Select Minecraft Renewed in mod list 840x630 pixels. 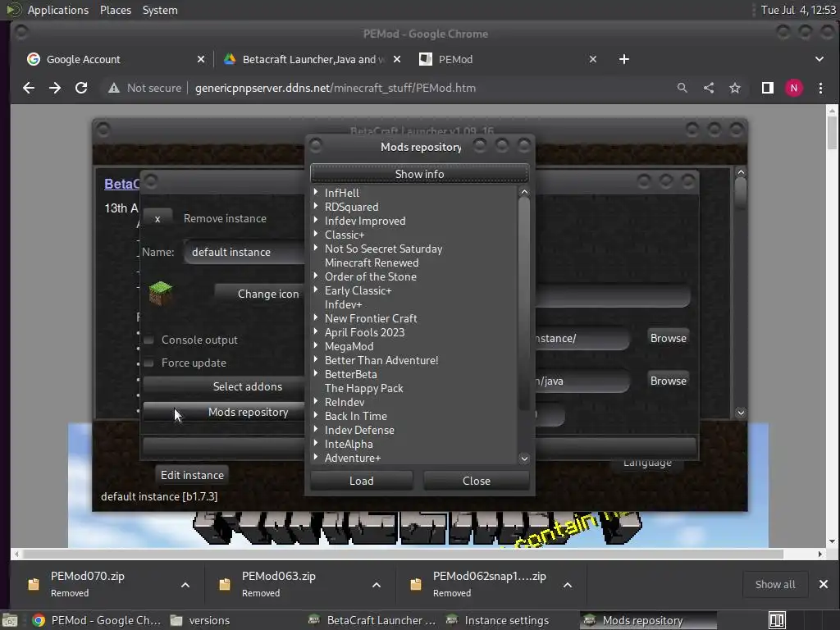(372, 262)
